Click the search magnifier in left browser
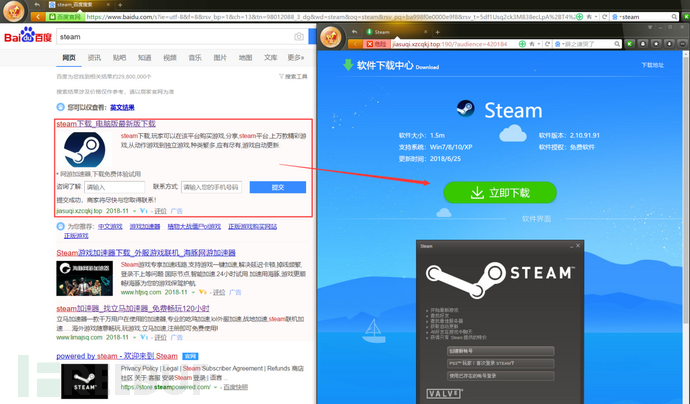The width and height of the screenshot is (690, 404). (674, 17)
